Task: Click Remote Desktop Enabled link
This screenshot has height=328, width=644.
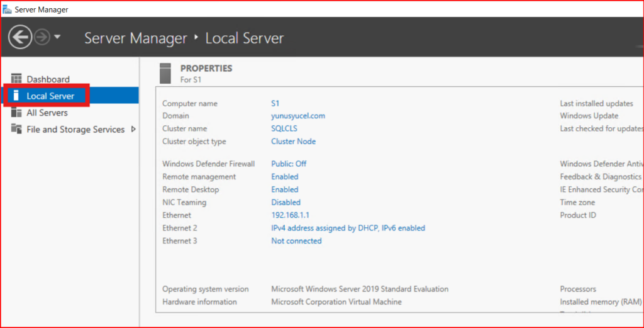Action: click(285, 189)
